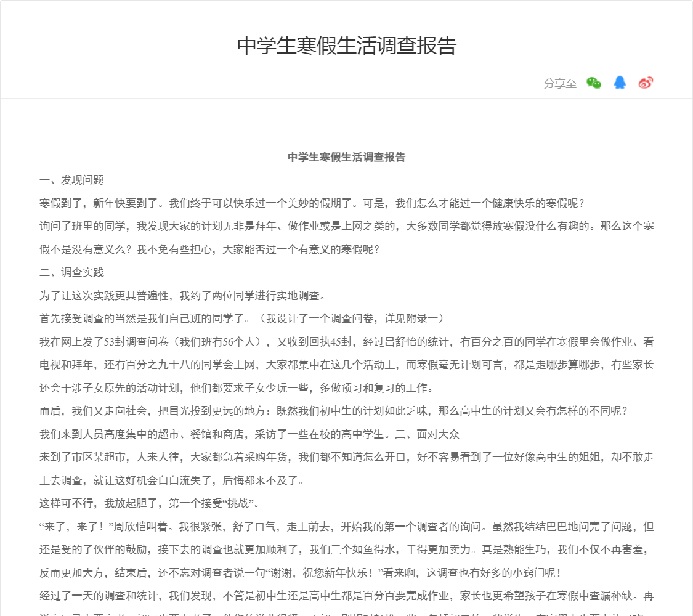The image size is (693, 616).
Task: Click the line starting '而后，我们又走向社会'
Action: 334,411
